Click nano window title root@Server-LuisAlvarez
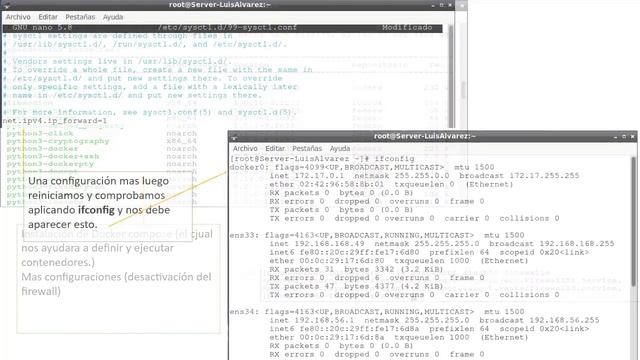 click(220, 5)
